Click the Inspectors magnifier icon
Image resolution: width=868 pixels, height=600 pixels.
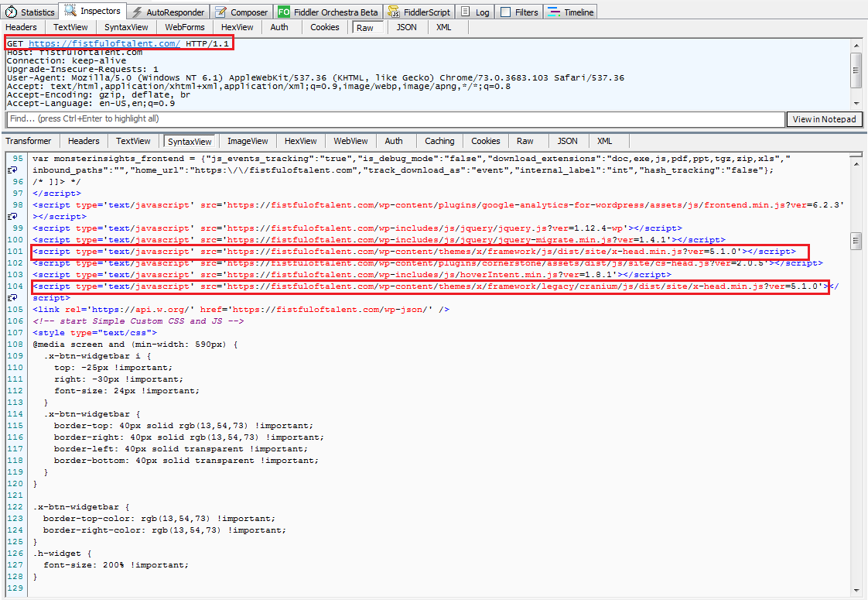coord(71,12)
